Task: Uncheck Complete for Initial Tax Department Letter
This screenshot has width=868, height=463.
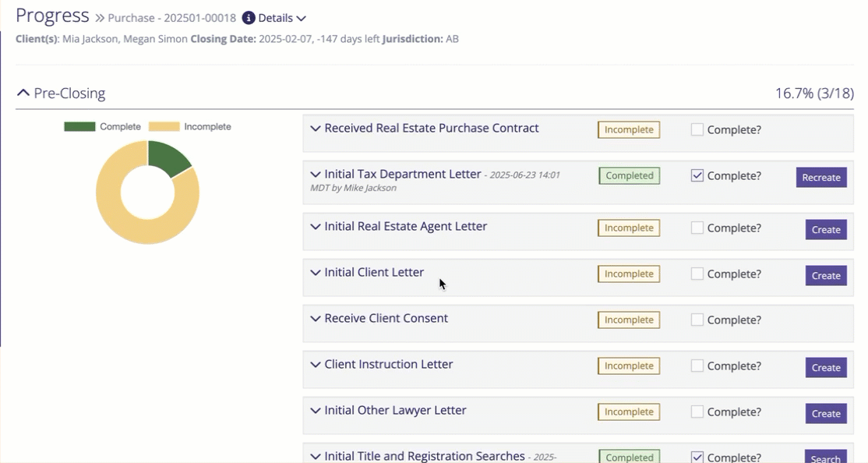Action: (697, 176)
